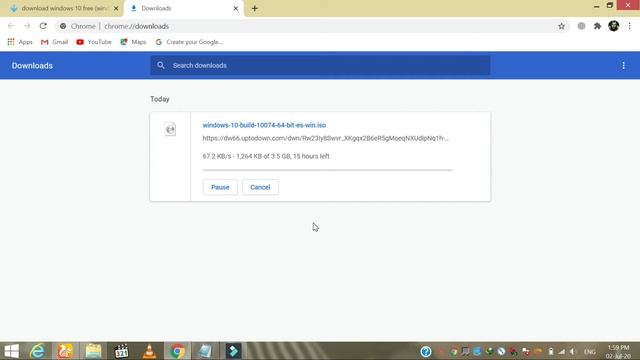
Task: Launch VLC media player from the taskbar
Action: pos(149,351)
